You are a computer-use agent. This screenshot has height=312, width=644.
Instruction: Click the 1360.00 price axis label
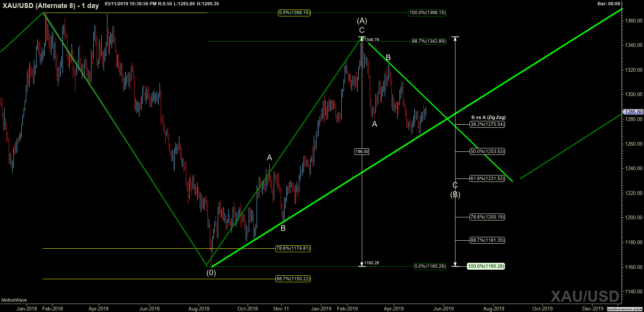pyautogui.click(x=634, y=21)
